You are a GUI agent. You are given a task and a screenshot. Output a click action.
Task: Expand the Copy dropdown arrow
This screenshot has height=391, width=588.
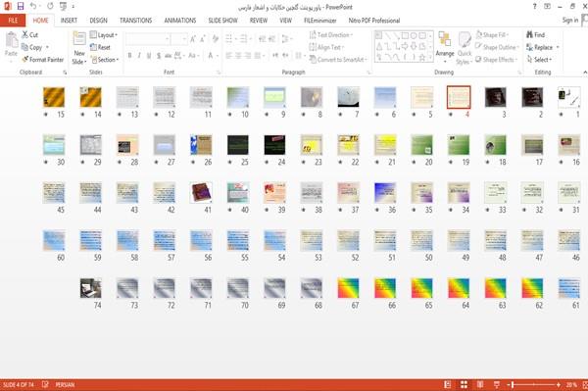[x=47, y=47]
